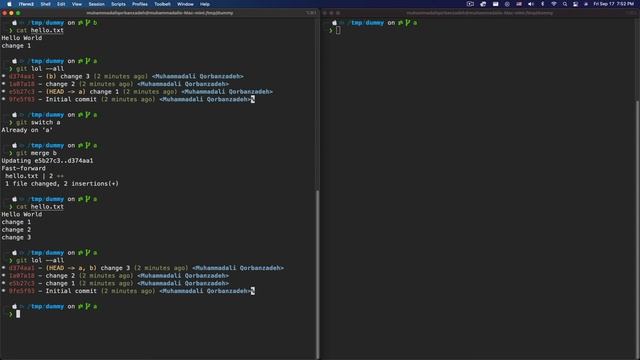Click the date and time display
The width and height of the screenshot is (640, 360).
pyautogui.click(x=613, y=4)
